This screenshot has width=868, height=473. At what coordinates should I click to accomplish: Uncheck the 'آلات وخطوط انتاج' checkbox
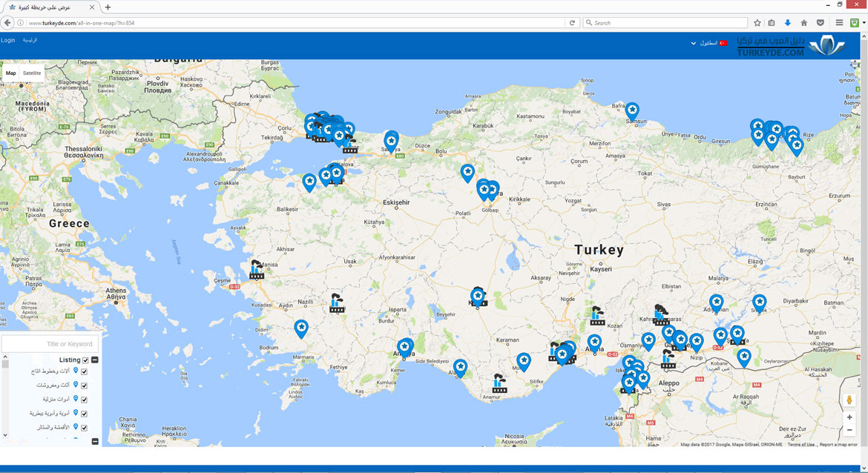pos(84,371)
